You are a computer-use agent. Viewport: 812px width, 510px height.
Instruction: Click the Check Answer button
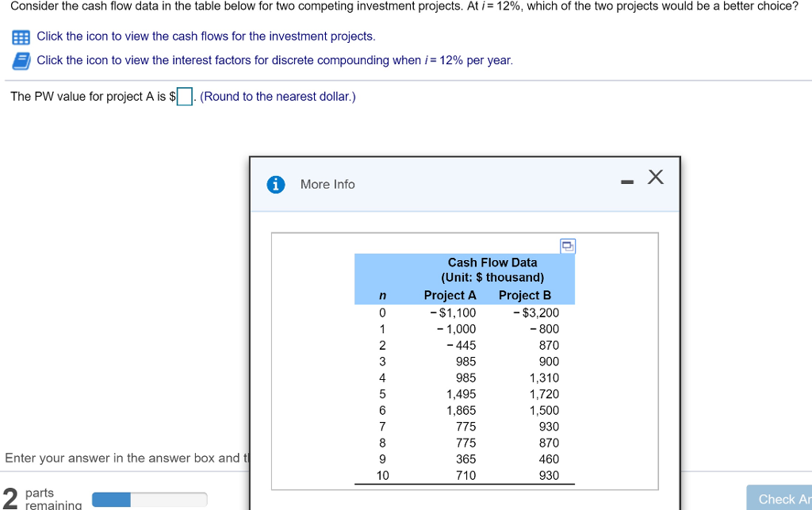tap(779, 497)
